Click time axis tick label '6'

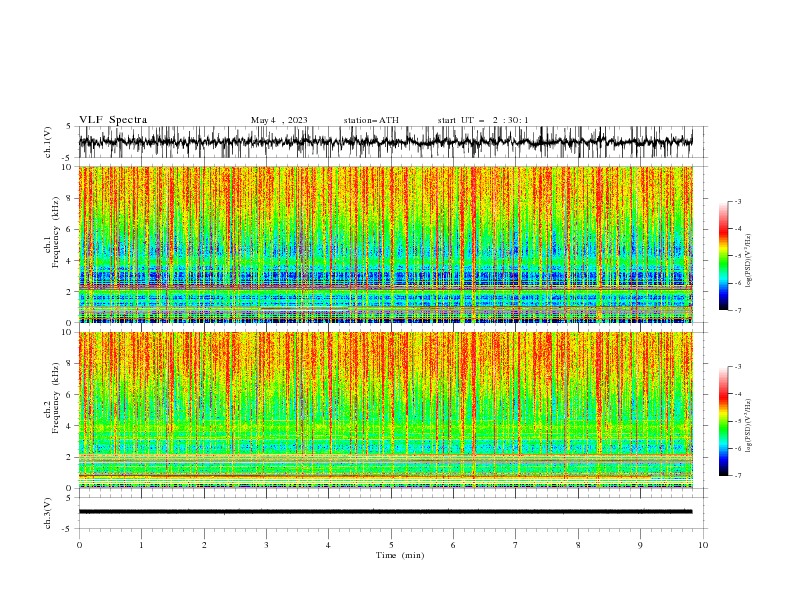tap(453, 545)
